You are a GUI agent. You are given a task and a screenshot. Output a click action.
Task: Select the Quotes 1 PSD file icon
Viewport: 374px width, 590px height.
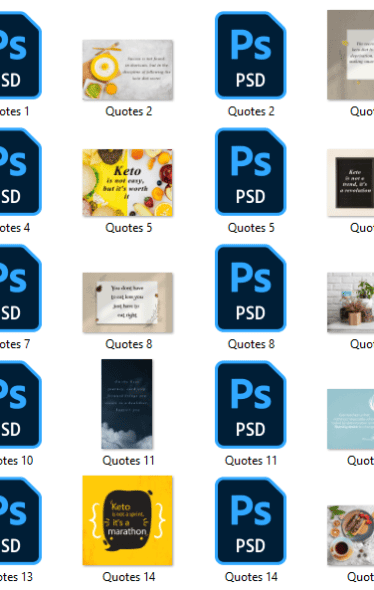pyautogui.click(x=20, y=55)
